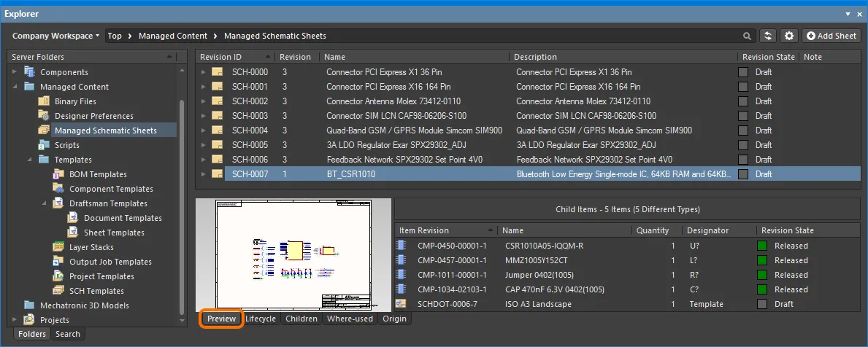Open settings with the gear icon
Image resolution: width=868 pixels, height=347 pixels.
[x=789, y=36]
